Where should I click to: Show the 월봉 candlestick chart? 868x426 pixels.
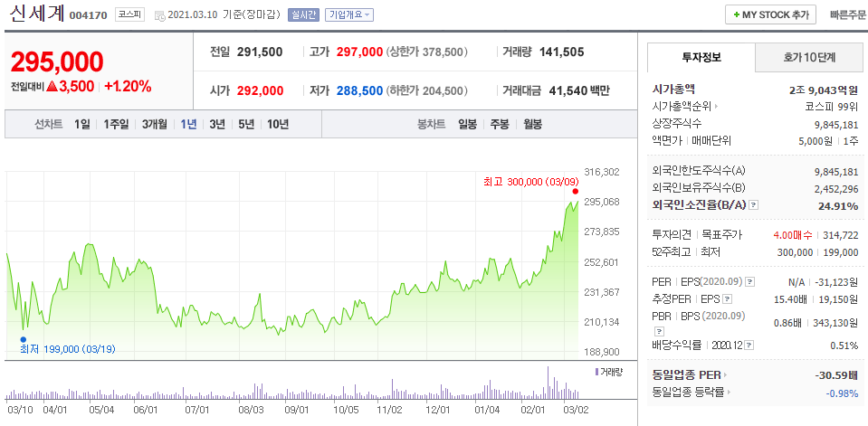pos(532,124)
